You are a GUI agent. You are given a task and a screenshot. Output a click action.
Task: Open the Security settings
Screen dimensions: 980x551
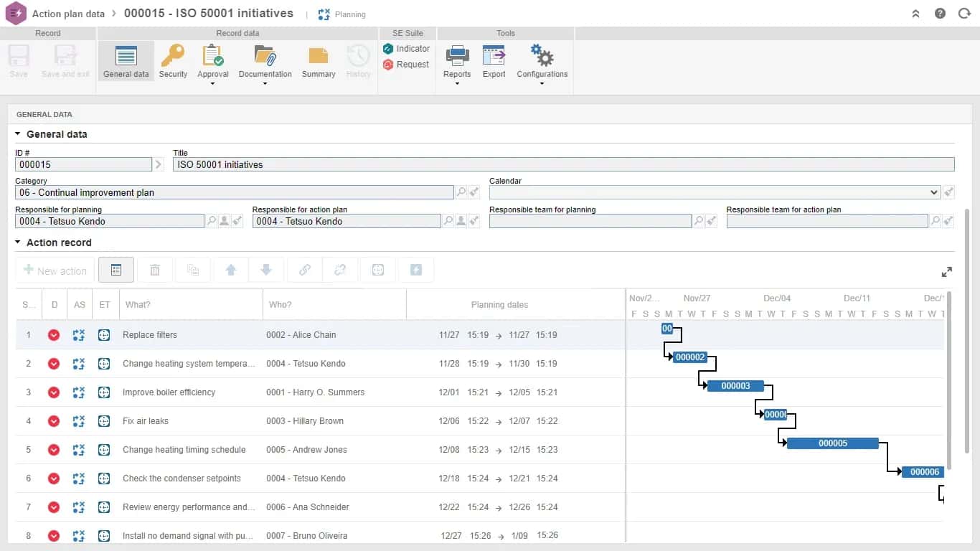[173, 61]
